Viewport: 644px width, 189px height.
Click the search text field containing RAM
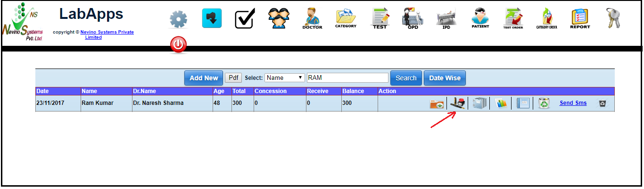[x=347, y=78]
